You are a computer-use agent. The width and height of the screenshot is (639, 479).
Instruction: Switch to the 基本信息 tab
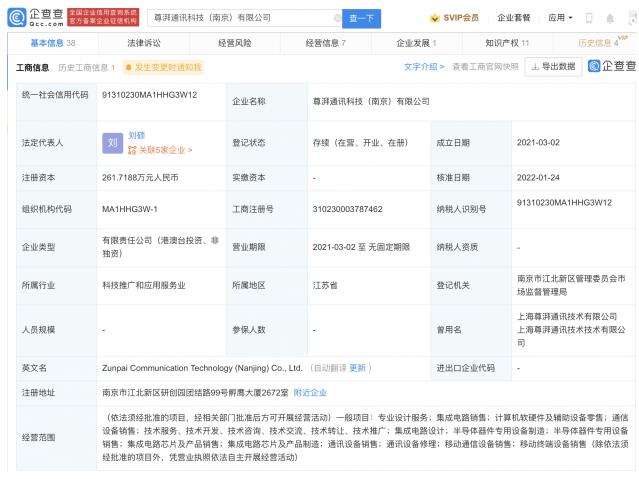click(53, 43)
